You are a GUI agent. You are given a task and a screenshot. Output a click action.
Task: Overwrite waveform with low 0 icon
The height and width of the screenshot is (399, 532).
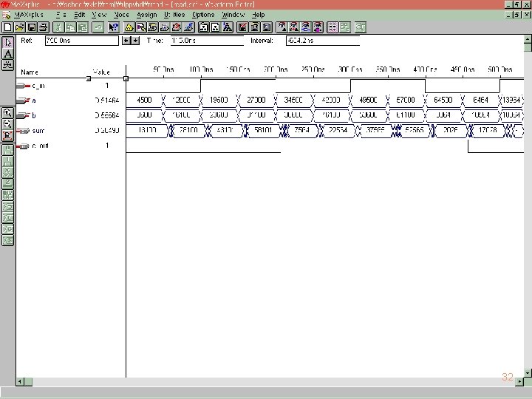pos(7,149)
